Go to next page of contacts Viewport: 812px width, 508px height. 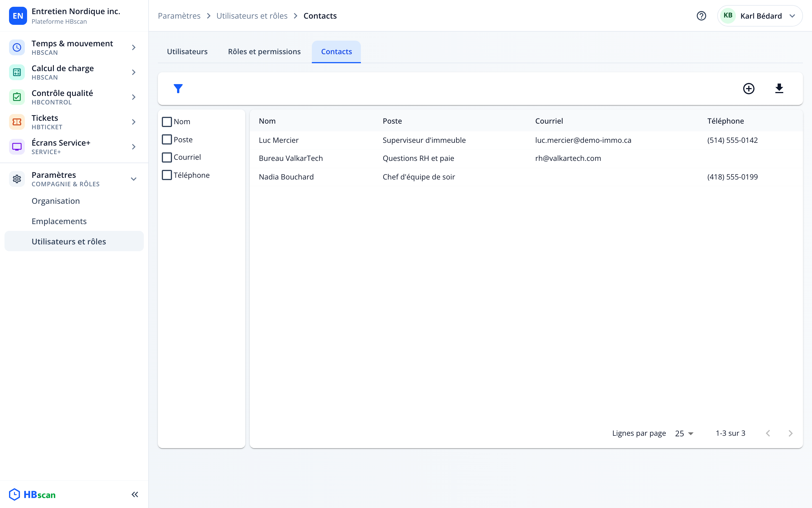pyautogui.click(x=791, y=433)
